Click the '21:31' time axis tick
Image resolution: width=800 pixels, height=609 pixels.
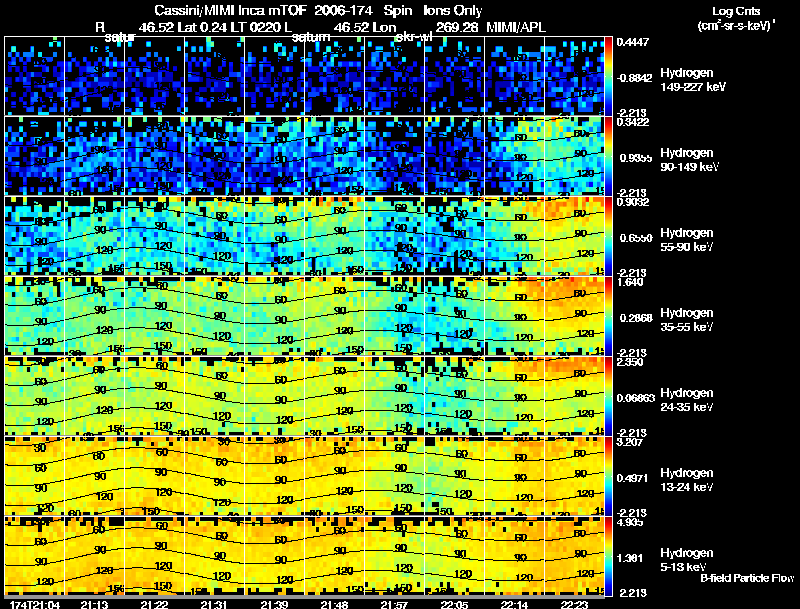coord(213,604)
